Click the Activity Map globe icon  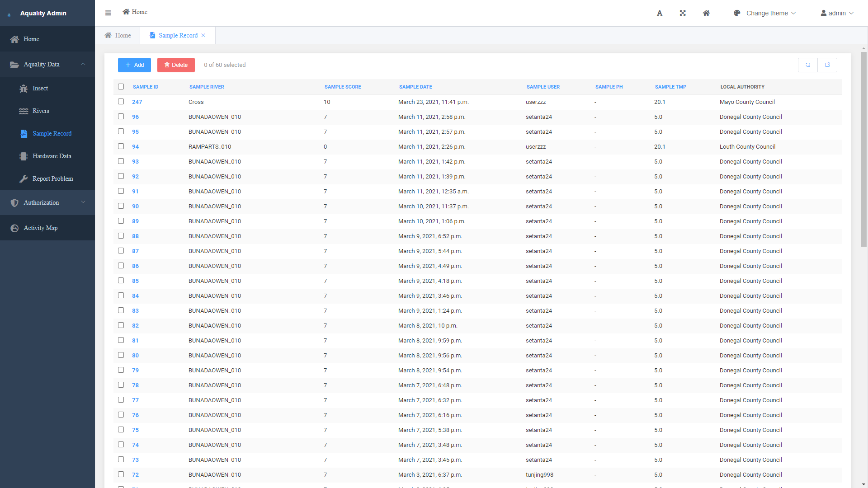click(14, 228)
